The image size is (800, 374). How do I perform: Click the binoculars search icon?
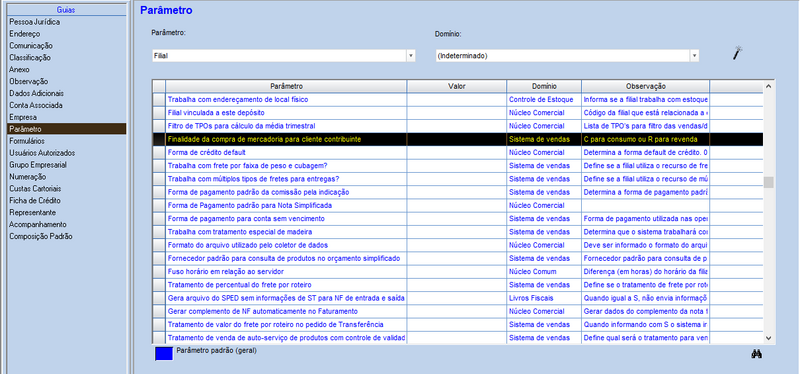click(756, 354)
